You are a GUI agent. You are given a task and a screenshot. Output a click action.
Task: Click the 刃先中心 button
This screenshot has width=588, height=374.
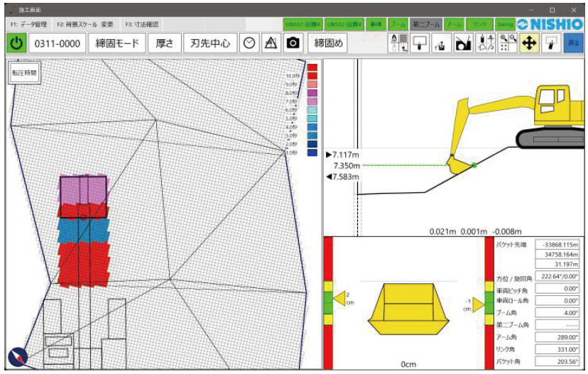tap(210, 43)
